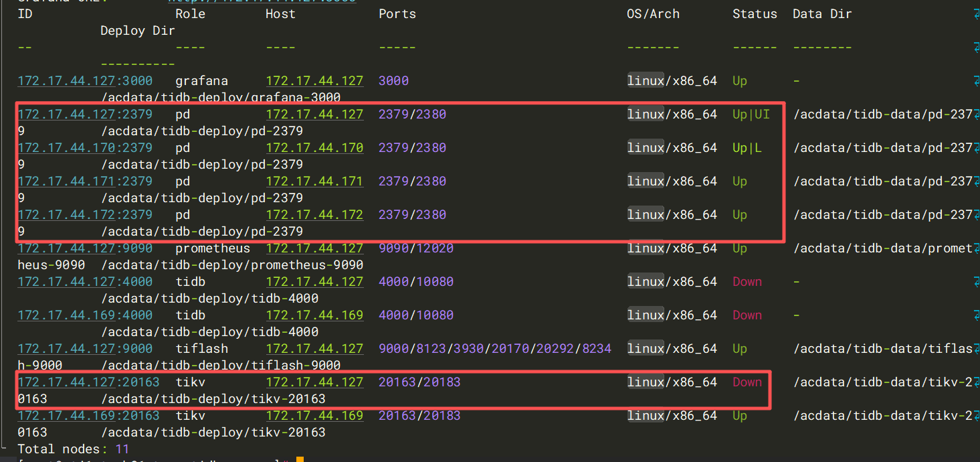
Task: Open the 172.17.44.127:9000 tiflash ID link
Action: tap(84, 349)
